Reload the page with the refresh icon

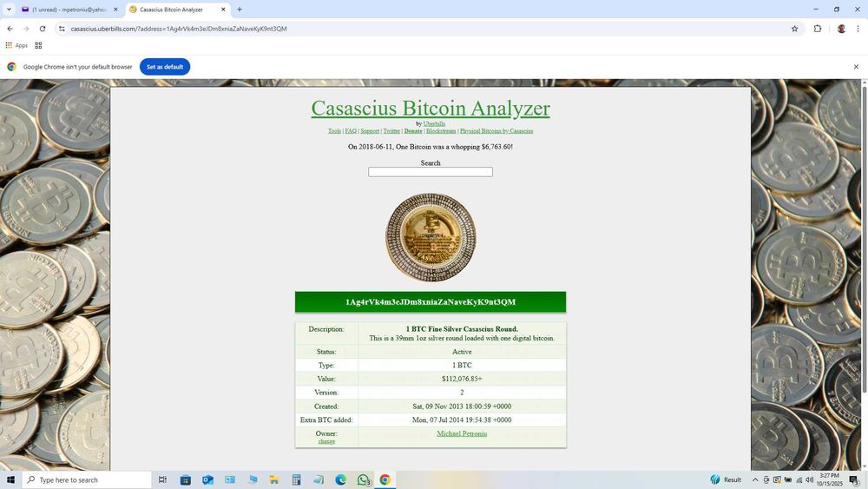tap(43, 29)
